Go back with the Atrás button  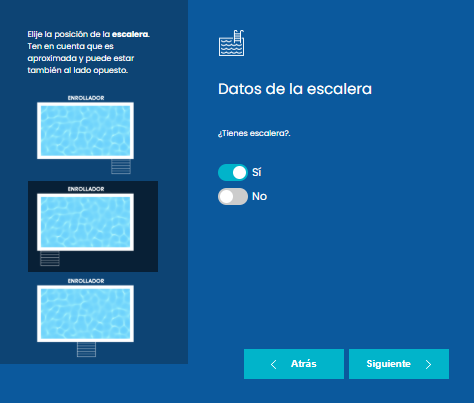coord(294,364)
